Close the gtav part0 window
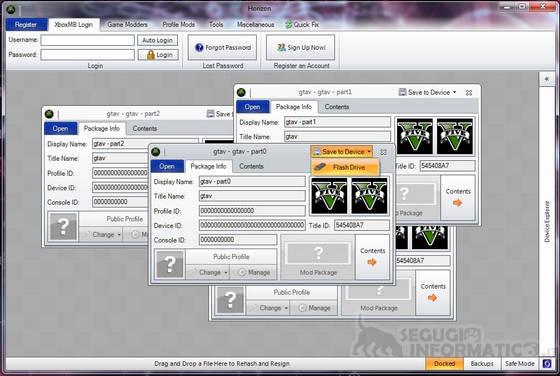This screenshot has height=376, width=560. click(383, 152)
